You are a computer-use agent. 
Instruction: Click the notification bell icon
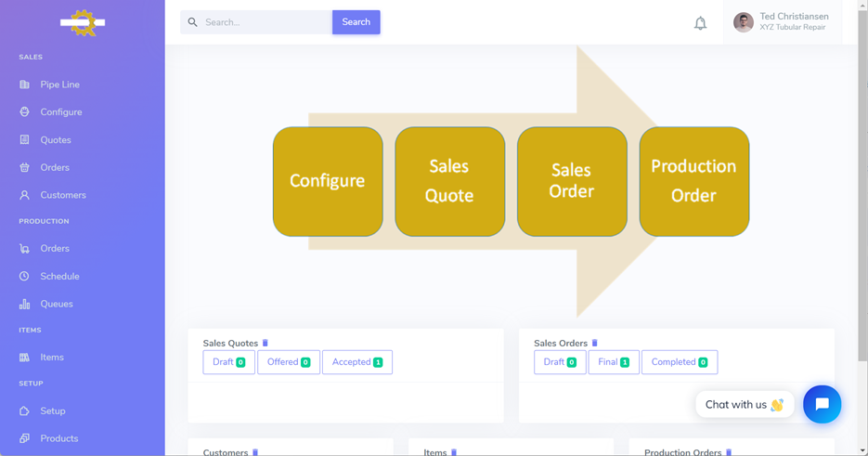700,23
